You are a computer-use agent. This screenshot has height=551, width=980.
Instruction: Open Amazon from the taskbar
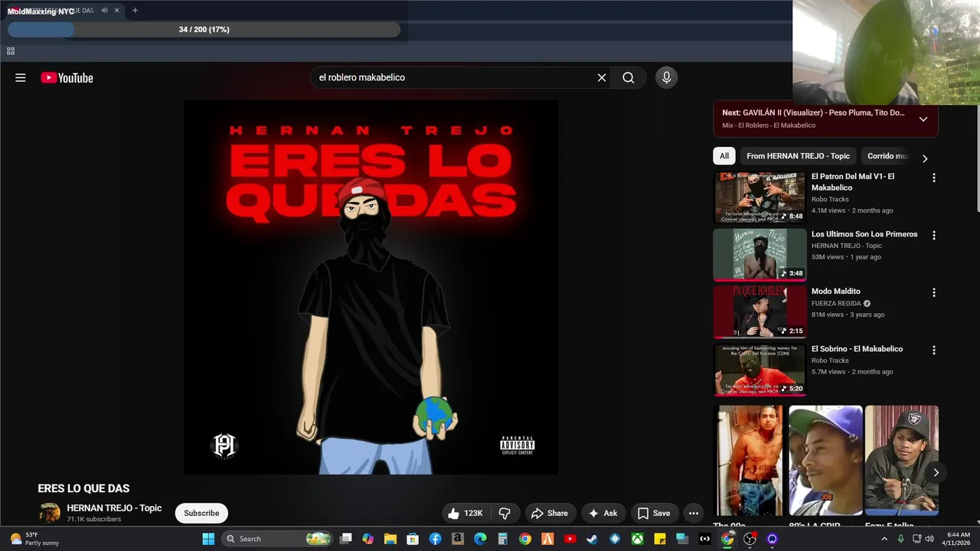point(458,539)
